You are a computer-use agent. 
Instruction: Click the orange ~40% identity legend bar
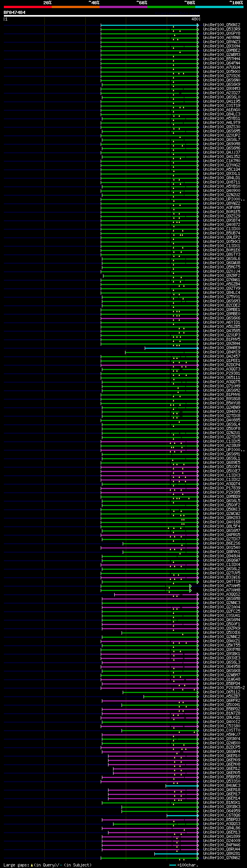(75, 7)
